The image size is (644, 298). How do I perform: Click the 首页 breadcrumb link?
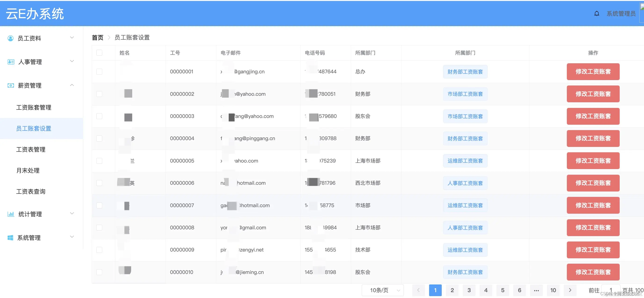[98, 37]
